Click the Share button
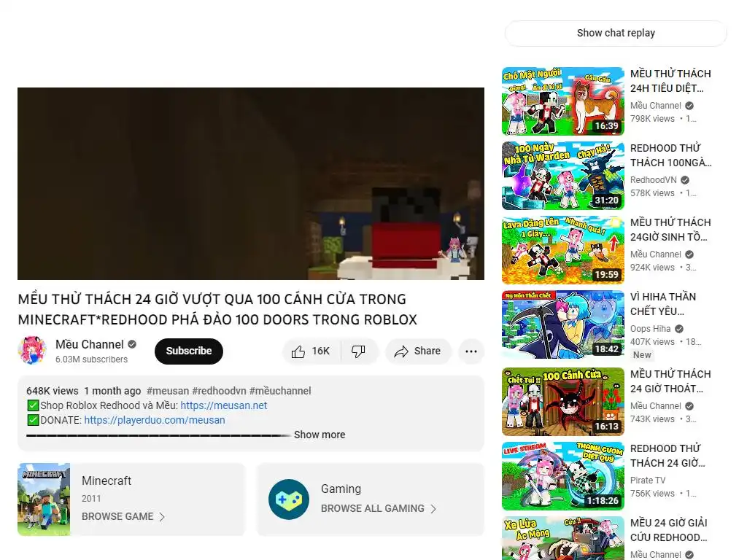Image resolution: width=747 pixels, height=560 pixels. (x=418, y=351)
